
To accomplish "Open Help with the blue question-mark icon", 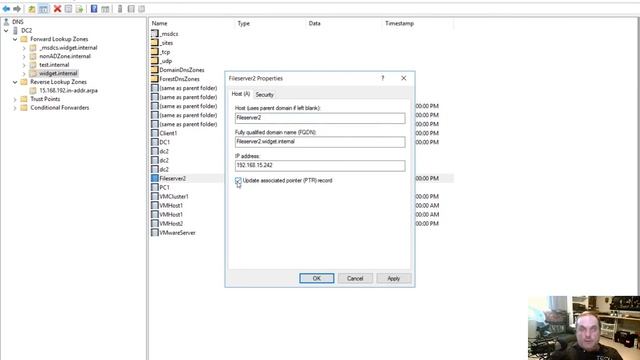I will (x=94, y=9).
